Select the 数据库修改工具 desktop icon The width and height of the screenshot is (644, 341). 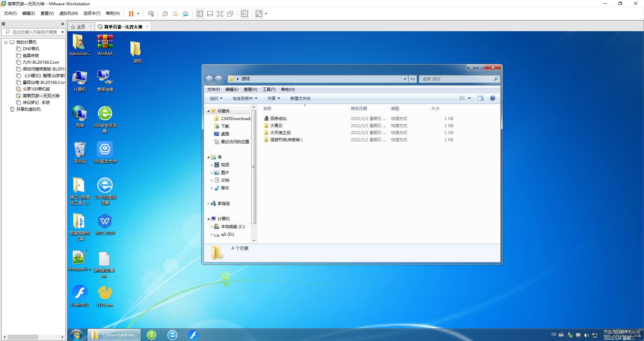(x=80, y=227)
